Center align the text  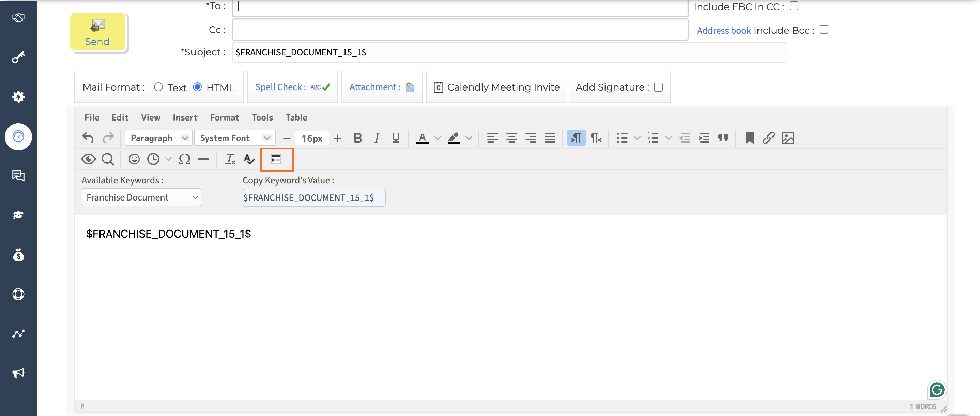[511, 138]
